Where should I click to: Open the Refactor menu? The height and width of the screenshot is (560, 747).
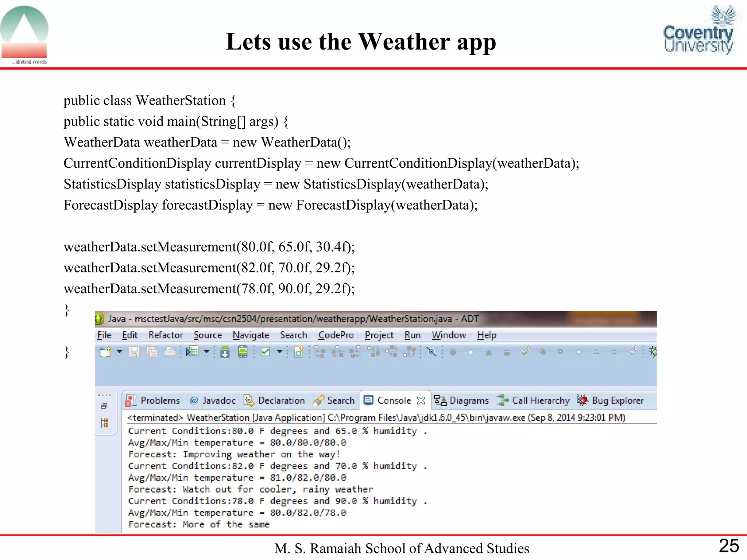(x=166, y=335)
